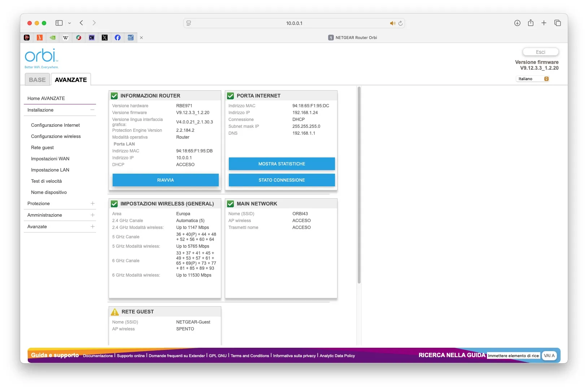The width and height of the screenshot is (588, 390).
Task: Expand the Amministrazione section
Action: tap(92, 215)
